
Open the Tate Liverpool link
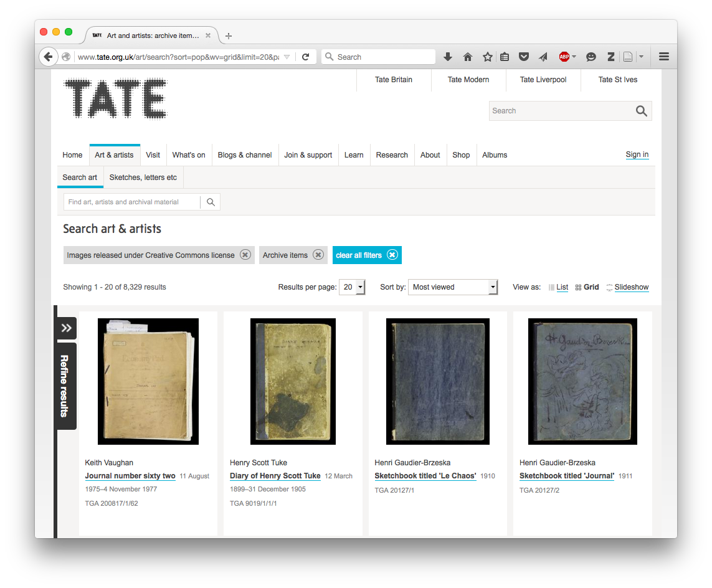(x=543, y=80)
